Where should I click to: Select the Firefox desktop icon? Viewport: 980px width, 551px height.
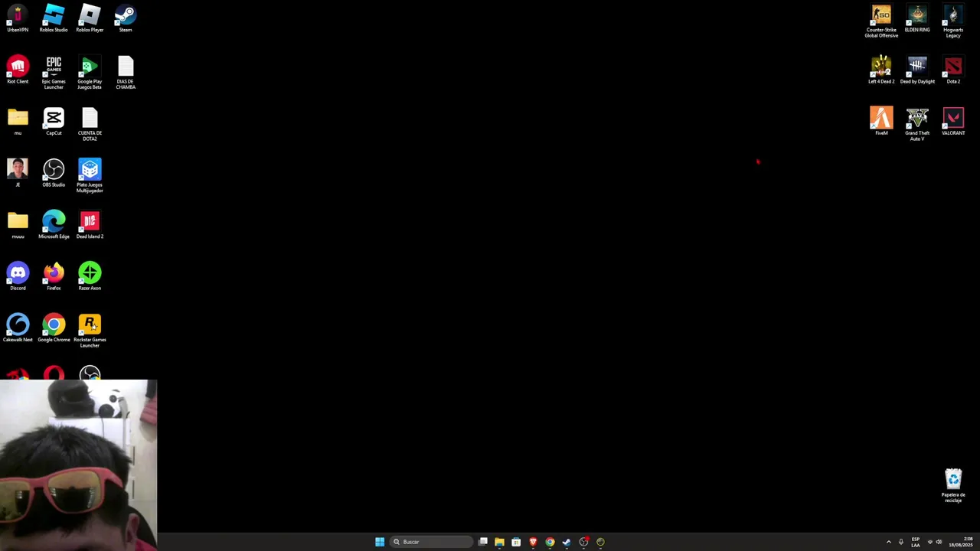(54, 276)
